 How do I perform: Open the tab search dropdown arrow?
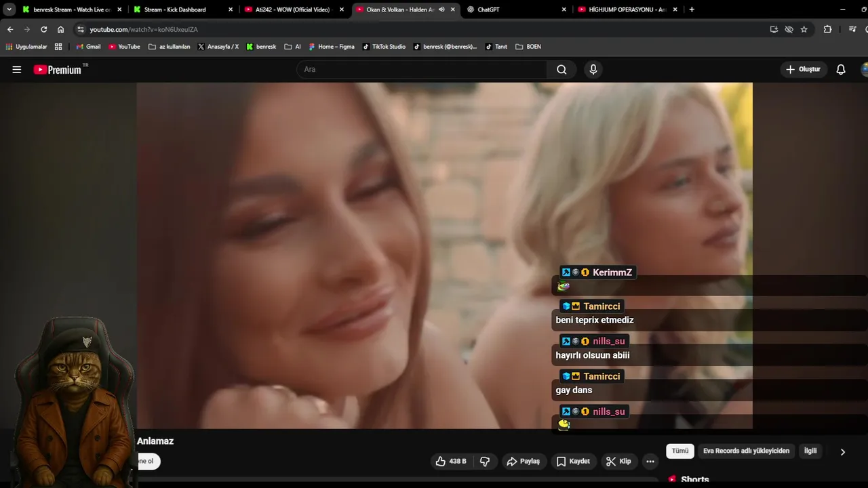pos(9,9)
